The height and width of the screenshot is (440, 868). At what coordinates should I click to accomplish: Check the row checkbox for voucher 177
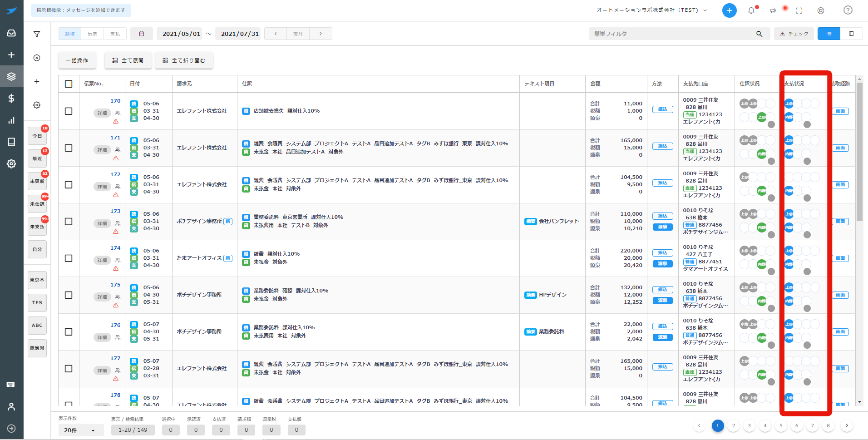coord(69,369)
